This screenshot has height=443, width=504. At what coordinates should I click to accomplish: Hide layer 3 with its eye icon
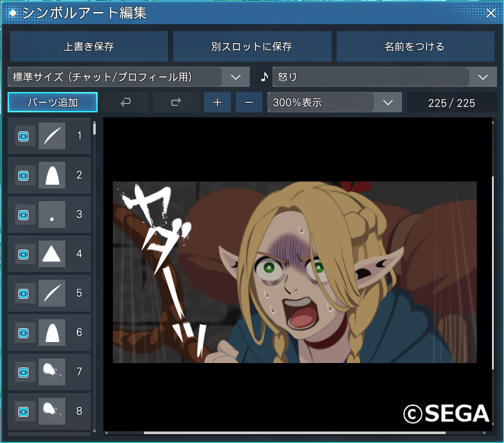(x=23, y=215)
